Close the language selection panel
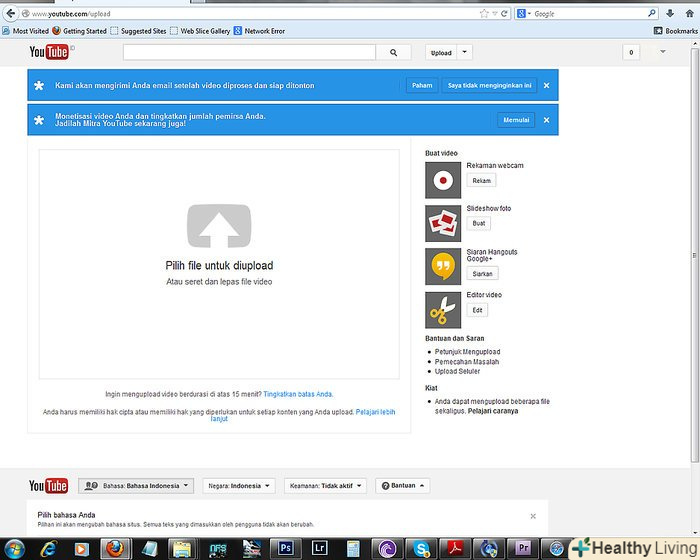The height and width of the screenshot is (560, 700). click(533, 516)
